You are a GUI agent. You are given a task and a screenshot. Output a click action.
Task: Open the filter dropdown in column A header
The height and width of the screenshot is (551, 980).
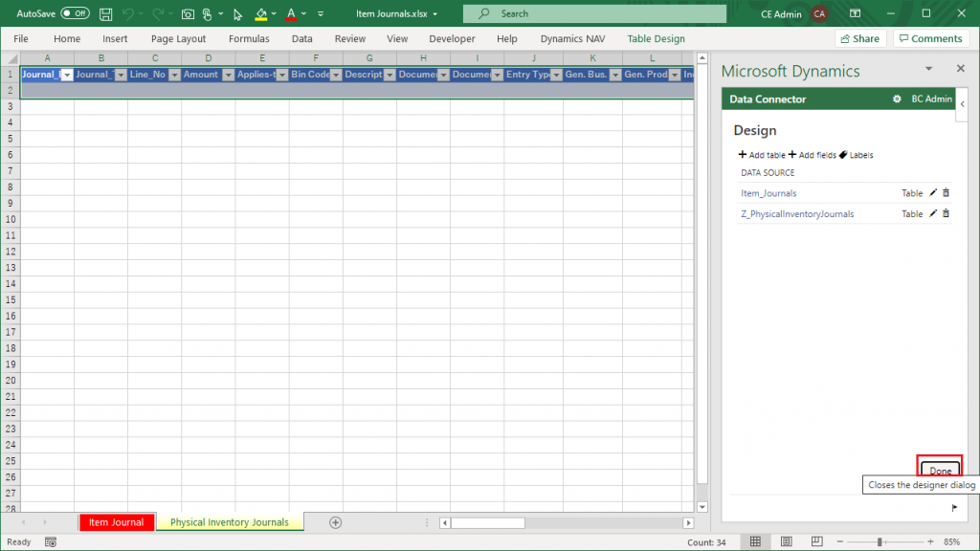click(67, 75)
